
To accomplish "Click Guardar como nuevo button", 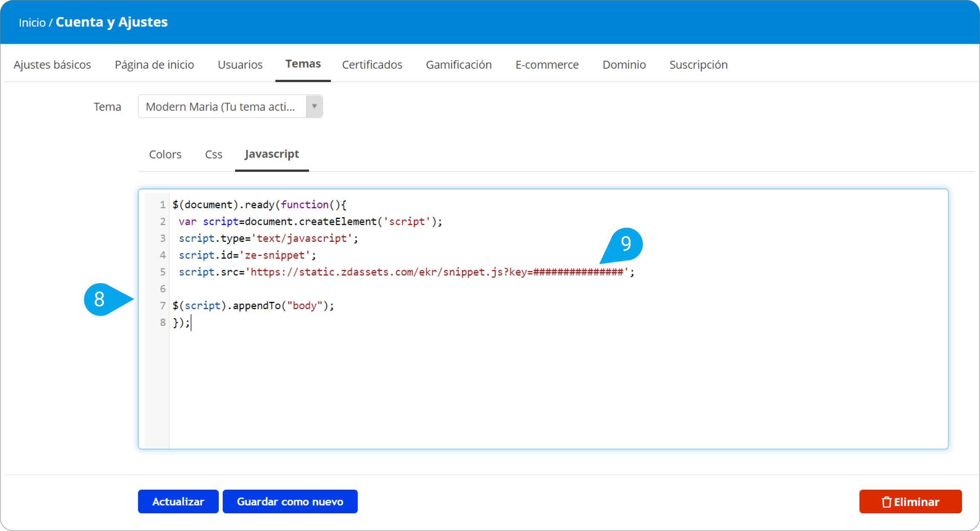I will click(x=290, y=501).
